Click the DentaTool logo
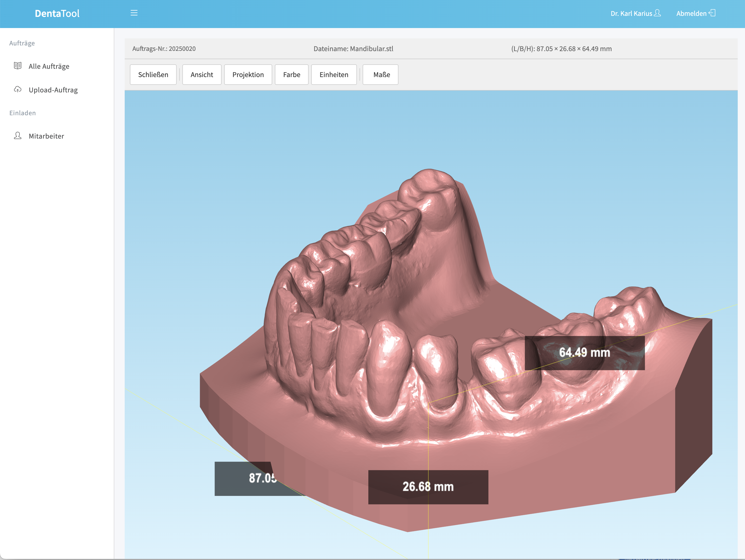745x560 pixels. point(57,13)
